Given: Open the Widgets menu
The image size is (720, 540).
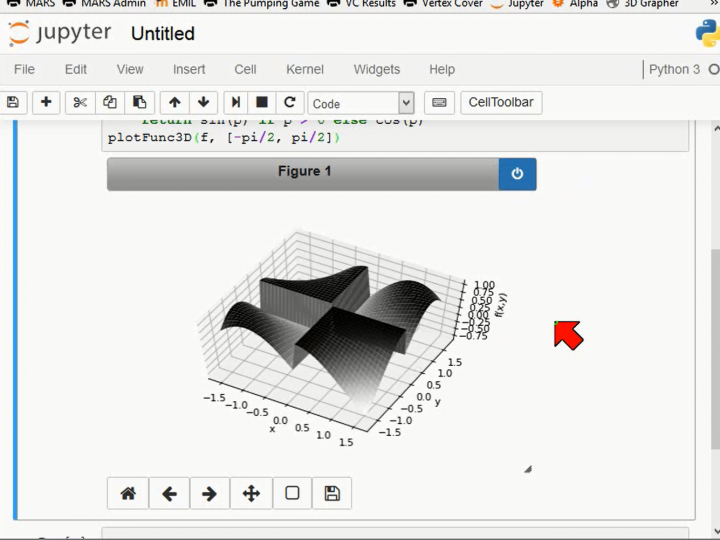Looking at the screenshot, I should coord(377,69).
